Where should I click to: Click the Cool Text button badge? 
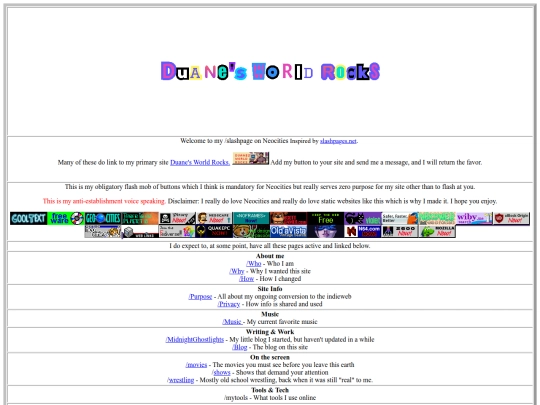29,218
